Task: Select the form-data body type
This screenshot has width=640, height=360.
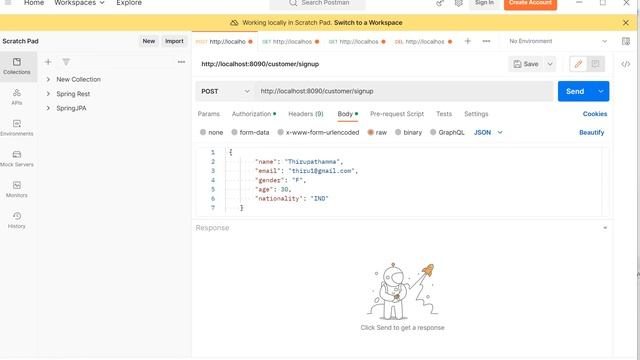Action: tap(234, 132)
